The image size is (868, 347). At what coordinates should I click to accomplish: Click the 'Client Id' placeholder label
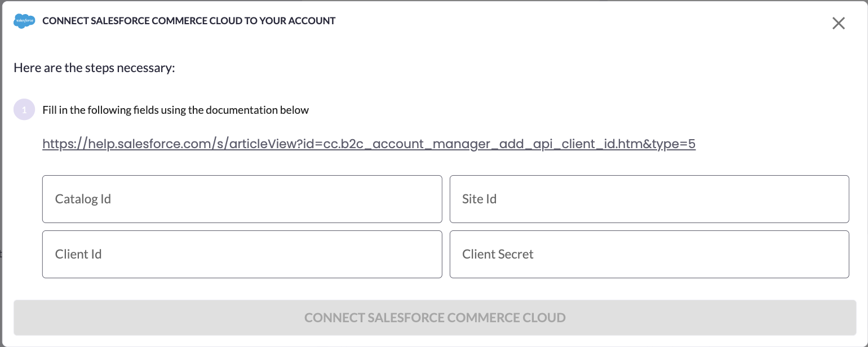(x=78, y=254)
